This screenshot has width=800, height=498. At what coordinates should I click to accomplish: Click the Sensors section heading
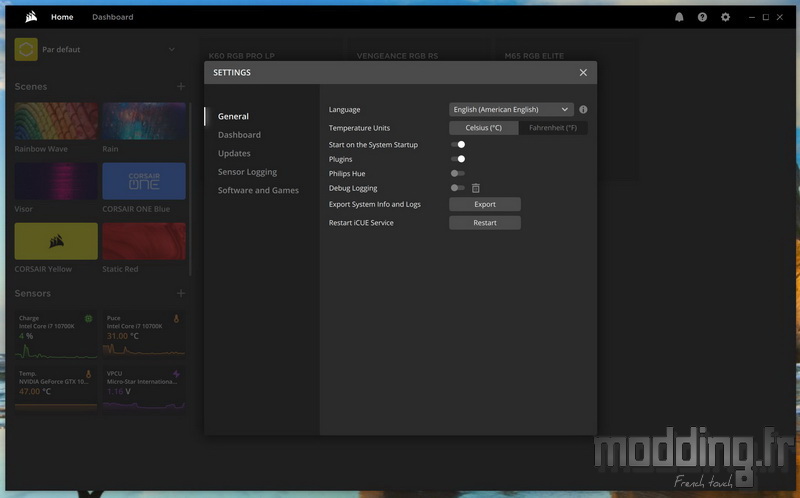tap(33, 293)
